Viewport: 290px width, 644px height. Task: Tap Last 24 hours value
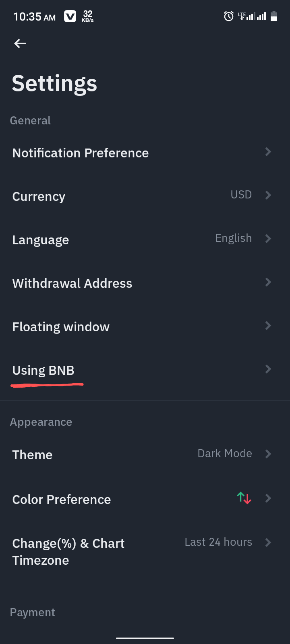tap(218, 542)
